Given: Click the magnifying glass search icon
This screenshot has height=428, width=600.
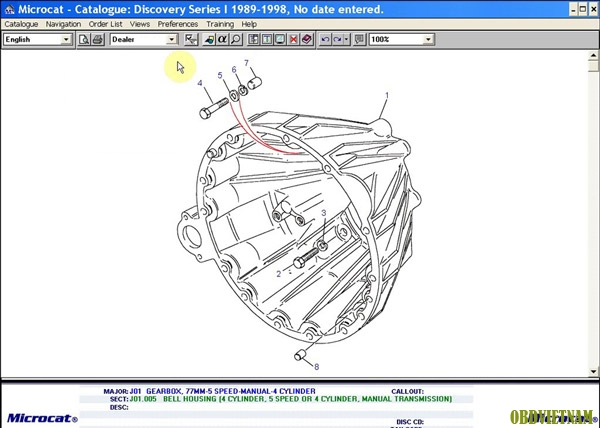Looking at the screenshot, I should [x=236, y=39].
